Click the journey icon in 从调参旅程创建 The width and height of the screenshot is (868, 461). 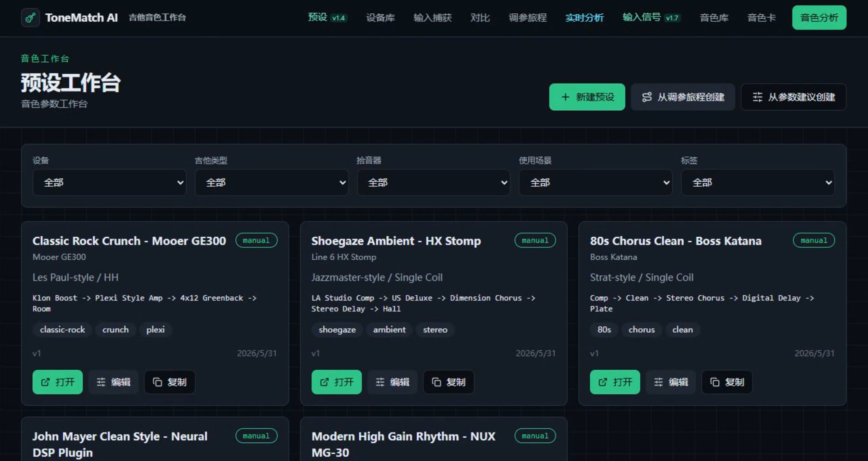(647, 97)
